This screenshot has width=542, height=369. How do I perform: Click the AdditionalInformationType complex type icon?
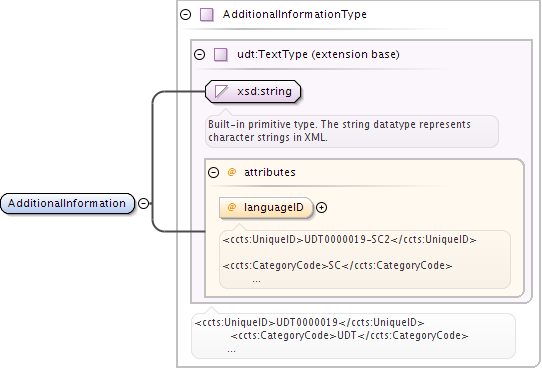[207, 15]
